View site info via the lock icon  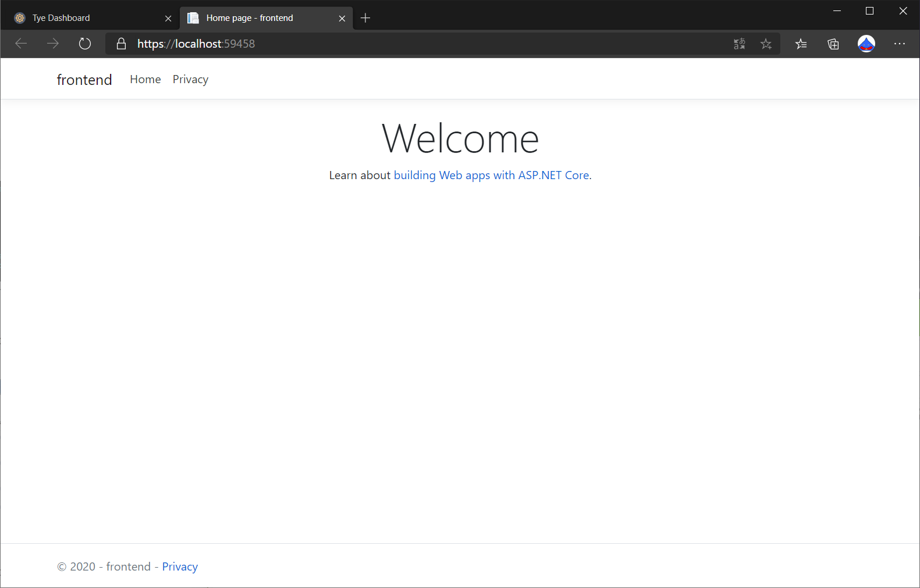(121, 44)
